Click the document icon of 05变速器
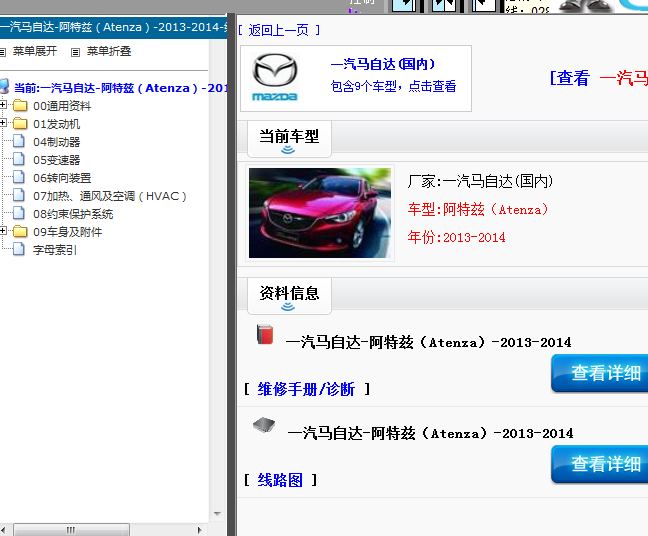Viewport: 648px width, 536px height. pos(19,159)
